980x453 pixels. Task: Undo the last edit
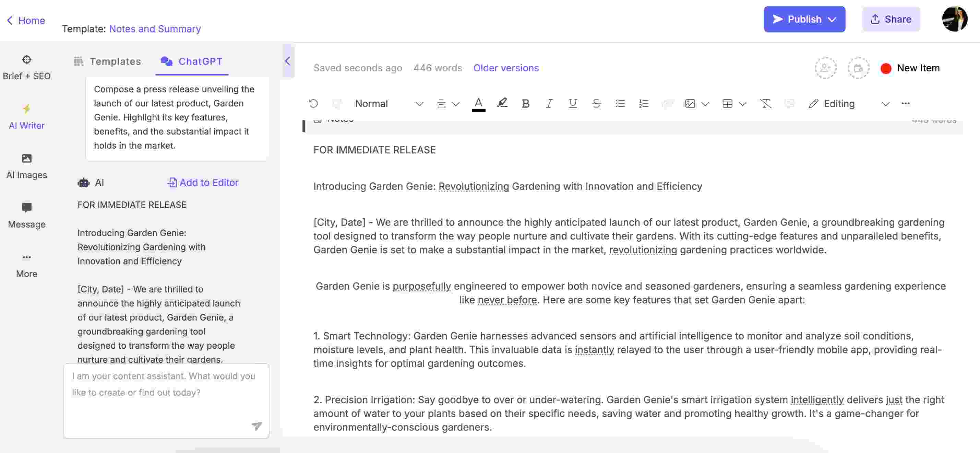313,104
